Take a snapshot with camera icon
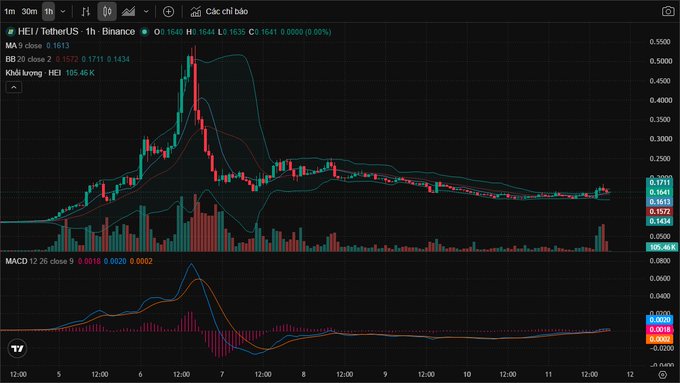Screen dimensions: 680x383 668,11
